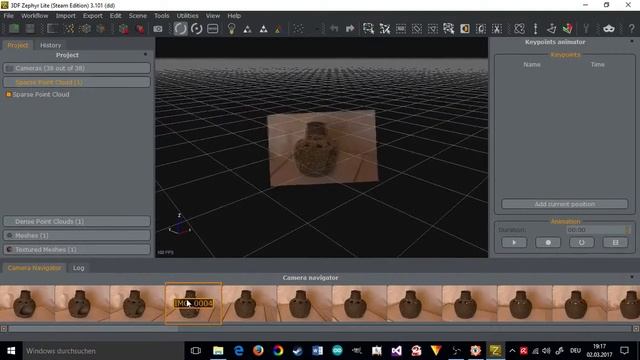
Task: Open the help question mark icon
Action: click(631, 29)
